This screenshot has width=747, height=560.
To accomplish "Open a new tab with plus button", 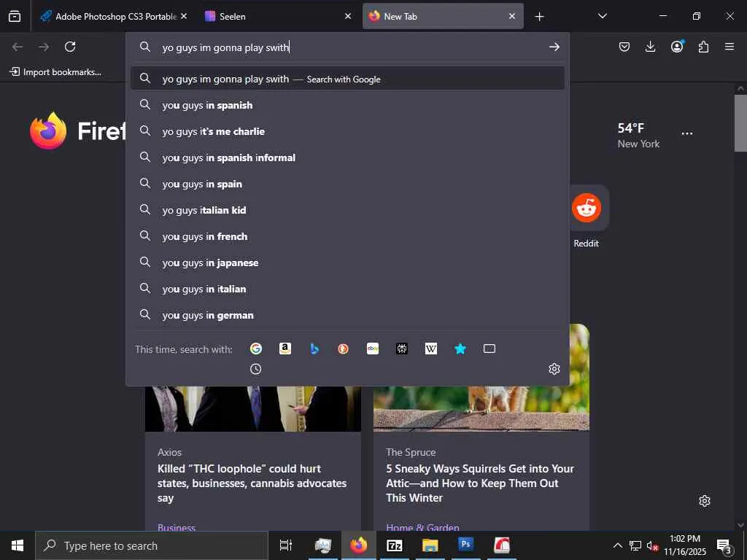I will [539, 17].
